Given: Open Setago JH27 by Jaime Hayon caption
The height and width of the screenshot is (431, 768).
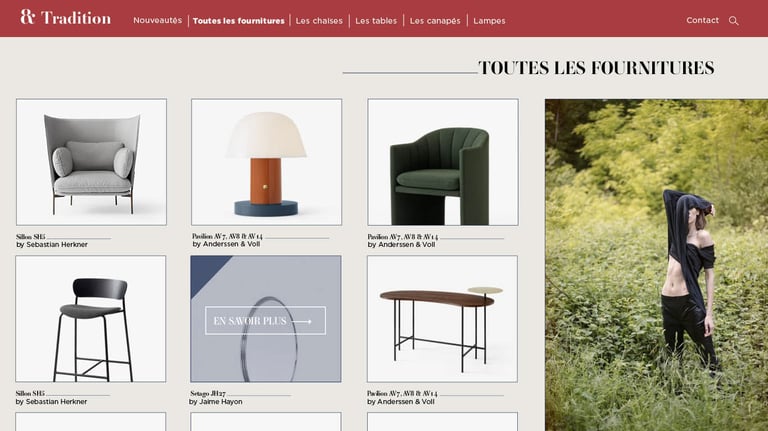Looking at the screenshot, I should (216, 397).
